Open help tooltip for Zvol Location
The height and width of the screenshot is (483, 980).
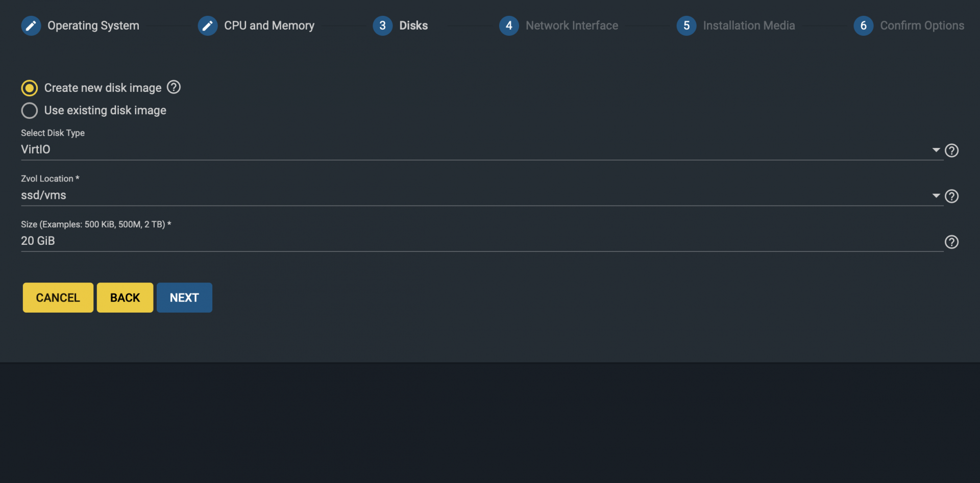coord(952,196)
